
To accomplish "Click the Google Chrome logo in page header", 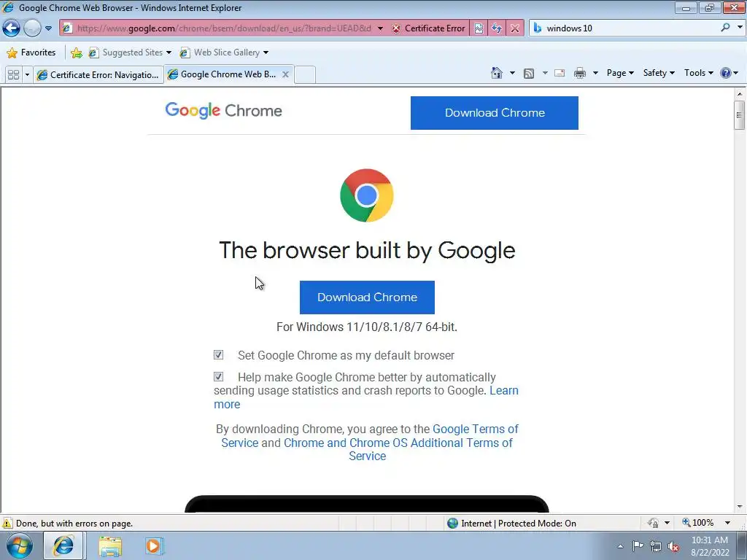I will [x=223, y=111].
